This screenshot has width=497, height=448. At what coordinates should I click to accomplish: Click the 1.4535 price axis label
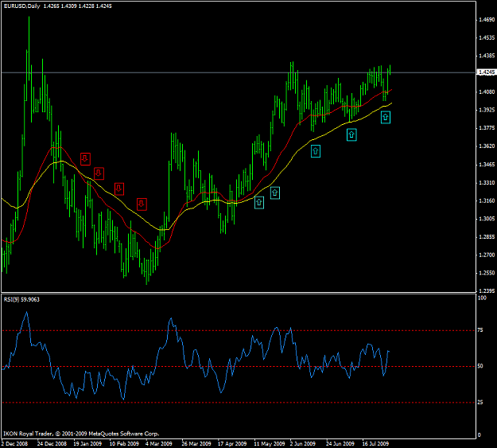click(487, 37)
